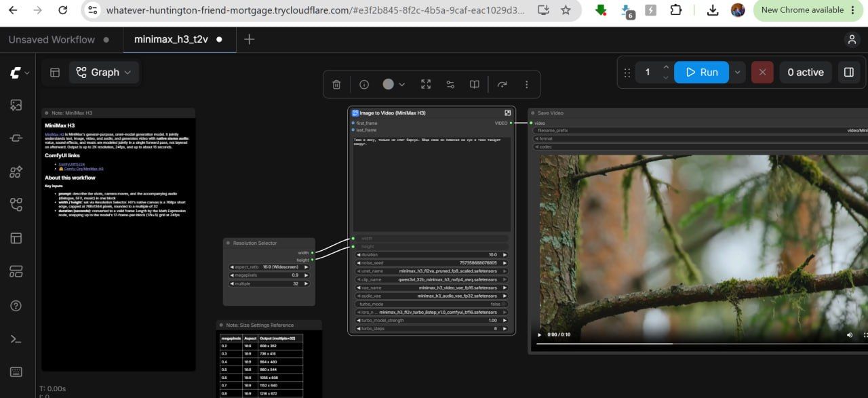Open the workflows sidebar icon
This screenshot has height=398, width=868.
(x=16, y=205)
